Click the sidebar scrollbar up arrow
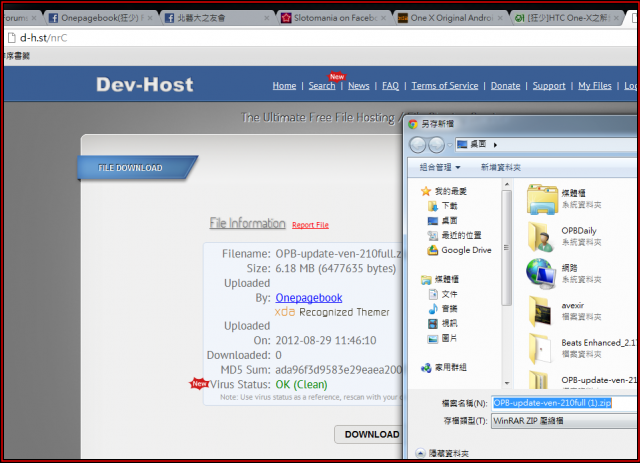Screen dimensions: 640x463 click(x=507, y=185)
